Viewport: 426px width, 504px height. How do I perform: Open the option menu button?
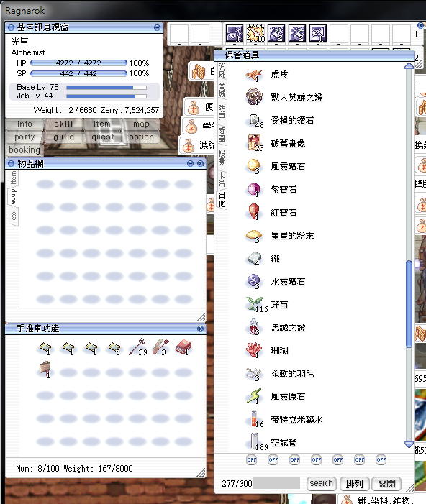point(141,137)
